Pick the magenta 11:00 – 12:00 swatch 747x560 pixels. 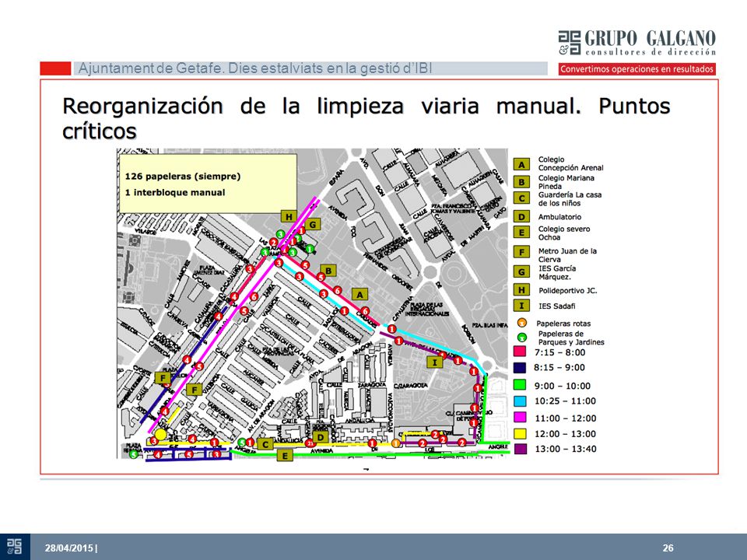(x=520, y=418)
